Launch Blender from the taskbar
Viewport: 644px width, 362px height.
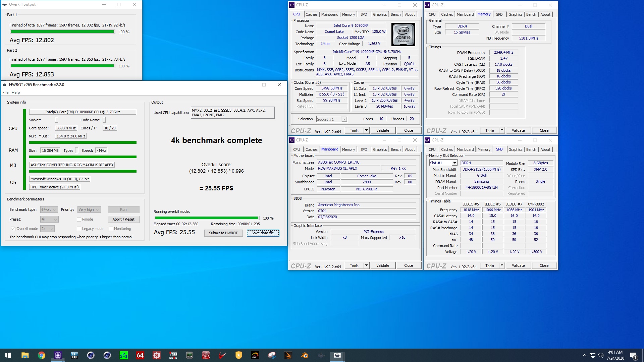pos(305,355)
